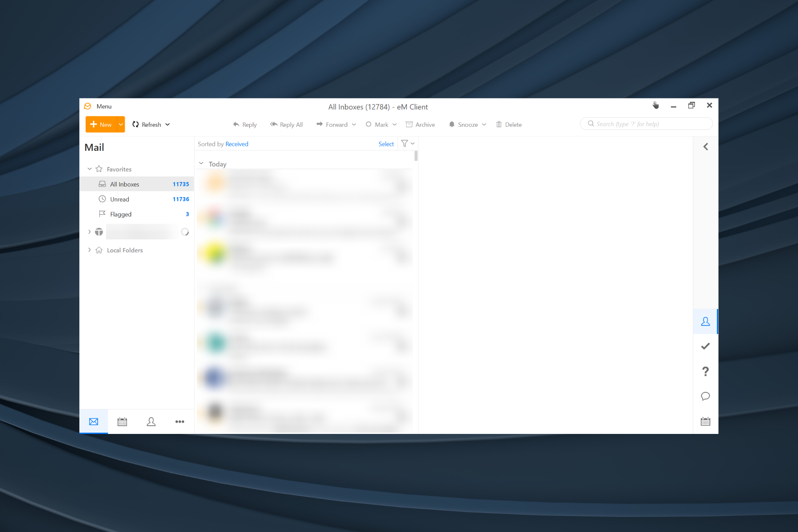Expand the collapsed right sidebar arrow
798x532 pixels.
(705, 147)
